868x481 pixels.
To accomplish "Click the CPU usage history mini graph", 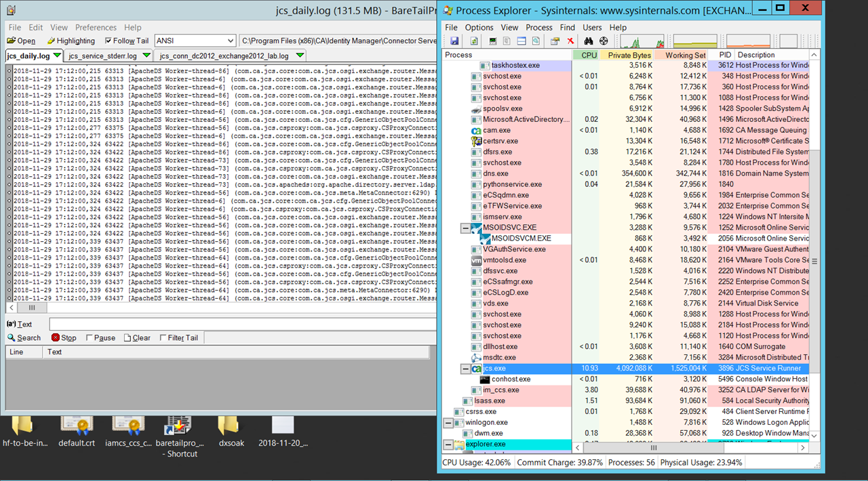I will click(642, 41).
